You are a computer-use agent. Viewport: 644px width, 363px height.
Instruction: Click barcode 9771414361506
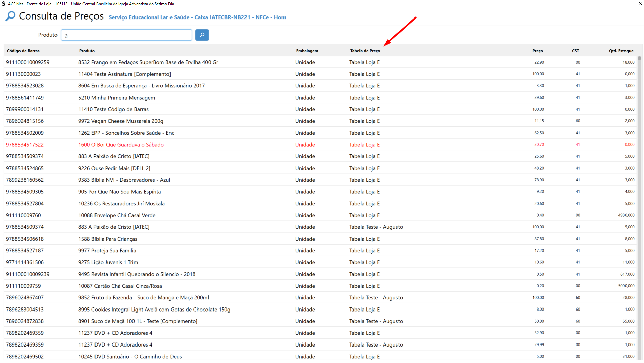click(x=25, y=262)
